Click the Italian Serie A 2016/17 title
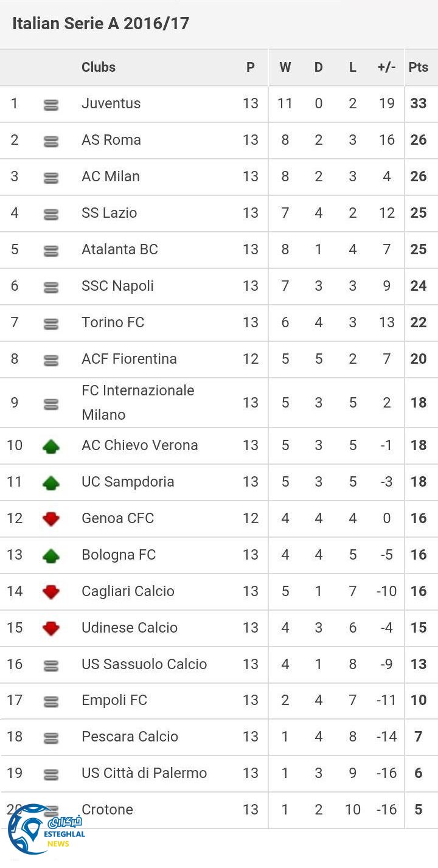The height and width of the screenshot is (868, 438). [x=101, y=24]
